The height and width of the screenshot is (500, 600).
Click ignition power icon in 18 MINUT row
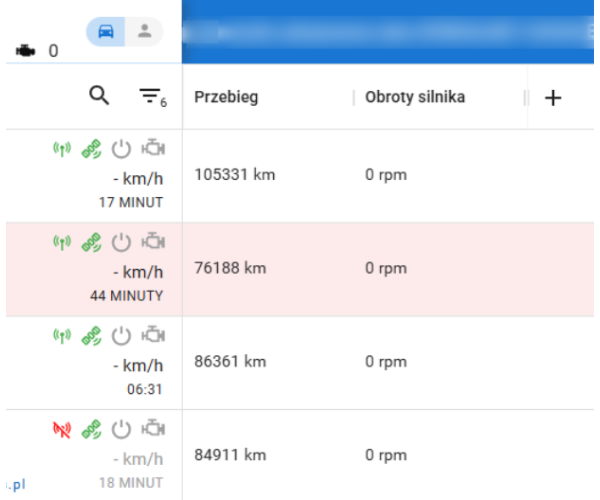click(121, 430)
